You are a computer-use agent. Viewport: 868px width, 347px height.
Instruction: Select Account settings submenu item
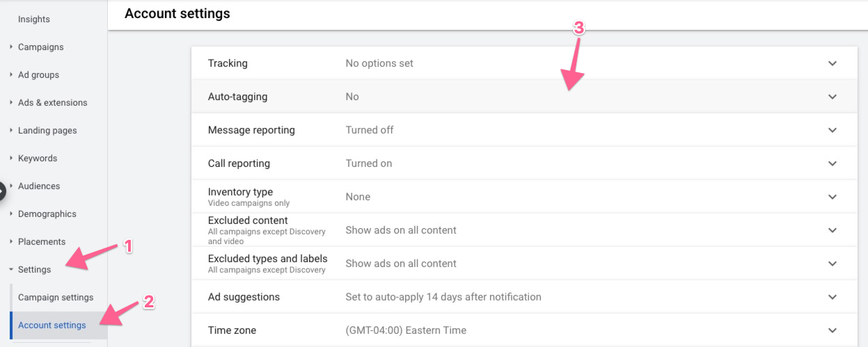coord(52,325)
